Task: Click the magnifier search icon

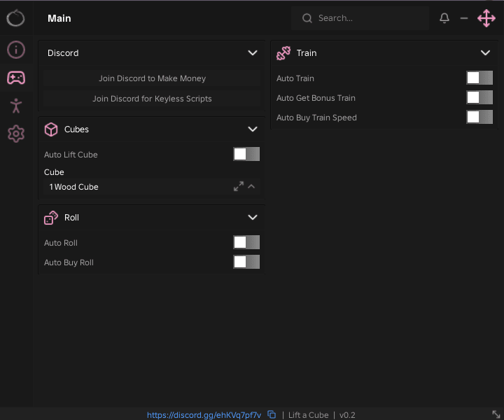Action: pyautogui.click(x=307, y=18)
